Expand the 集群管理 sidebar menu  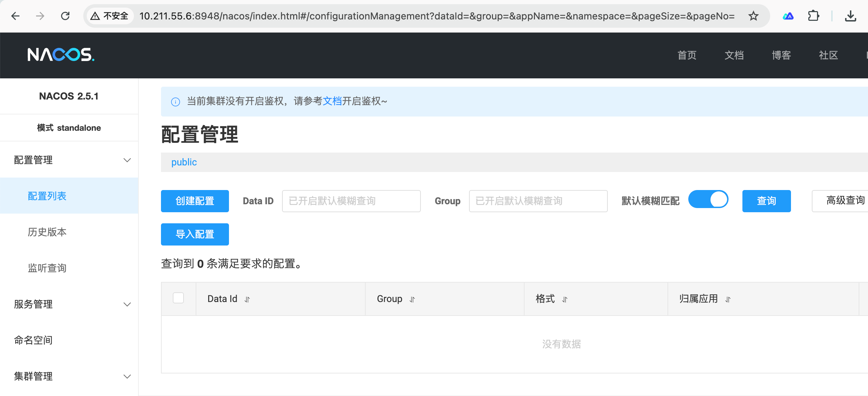(127, 377)
